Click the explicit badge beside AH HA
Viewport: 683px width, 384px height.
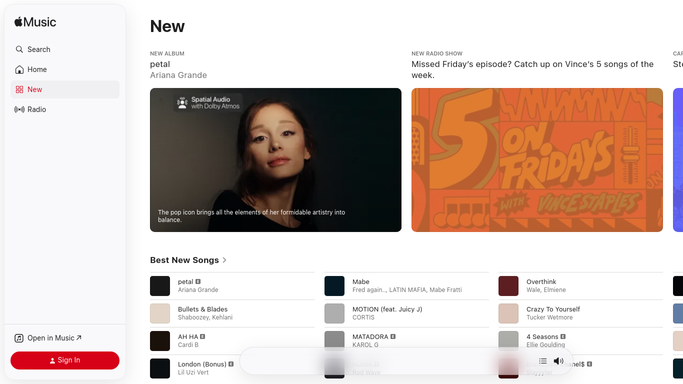coord(203,337)
